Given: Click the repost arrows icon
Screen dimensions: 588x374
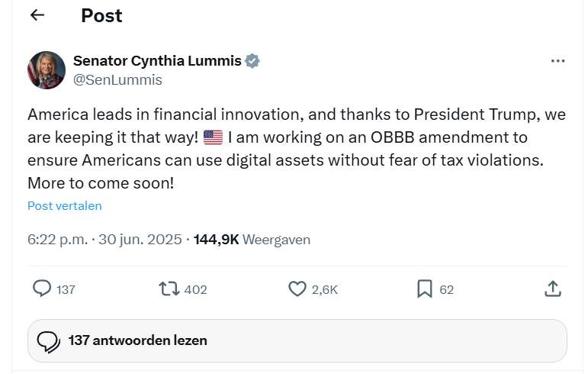Looking at the screenshot, I should pyautogui.click(x=169, y=289).
